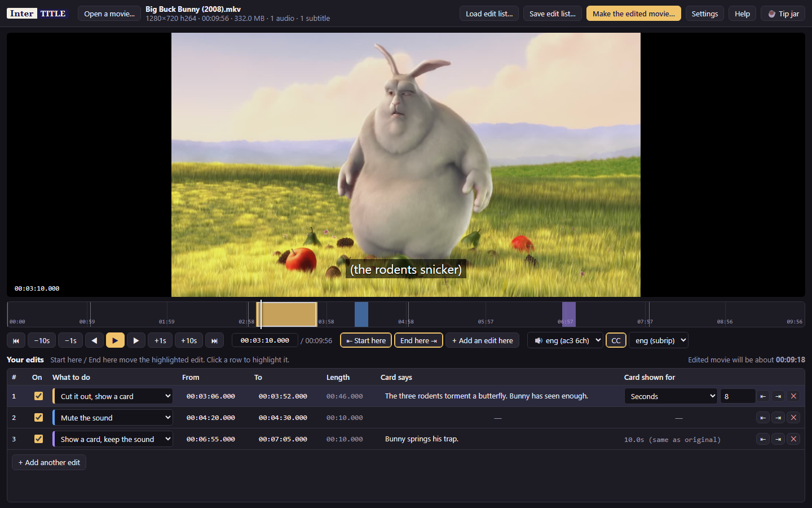Click From time 00:04:20.000
The height and width of the screenshot is (508, 812).
211,418
